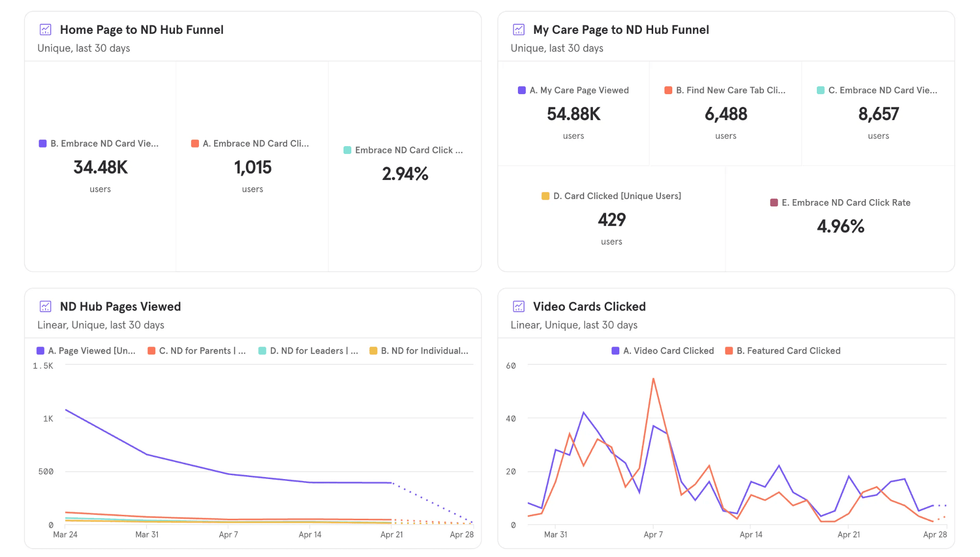Hide the B. ND for Individual legend series
Viewport: 980px width, 557px height.
pyautogui.click(x=424, y=351)
